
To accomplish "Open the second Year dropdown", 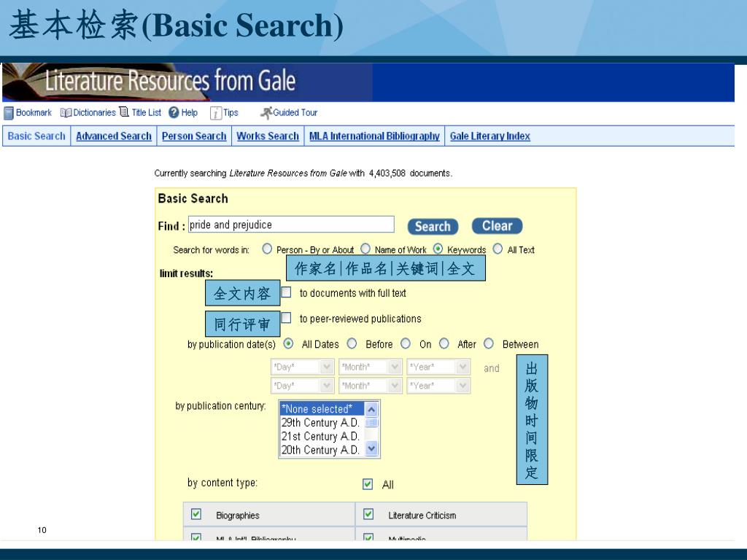I will click(x=438, y=385).
